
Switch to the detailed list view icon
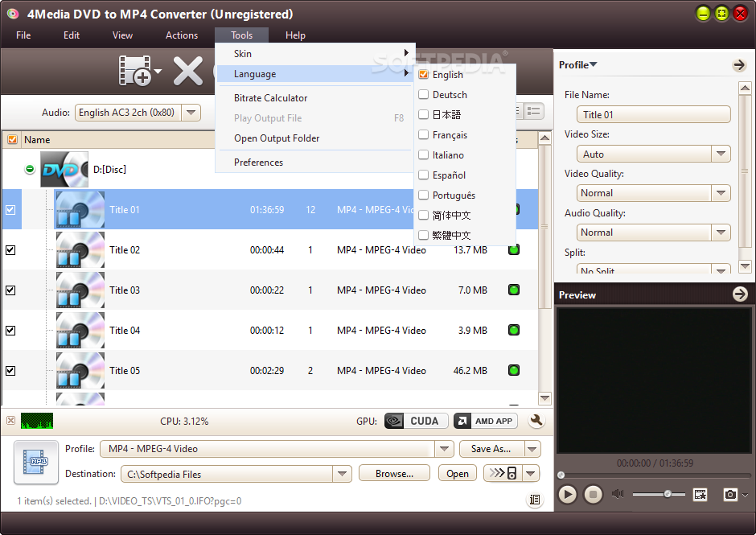point(534,112)
